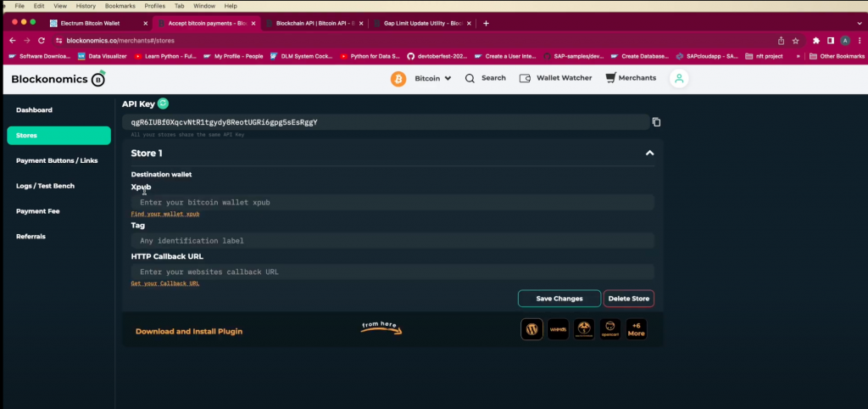Open the tab search chevron in the tab strip

click(860, 23)
